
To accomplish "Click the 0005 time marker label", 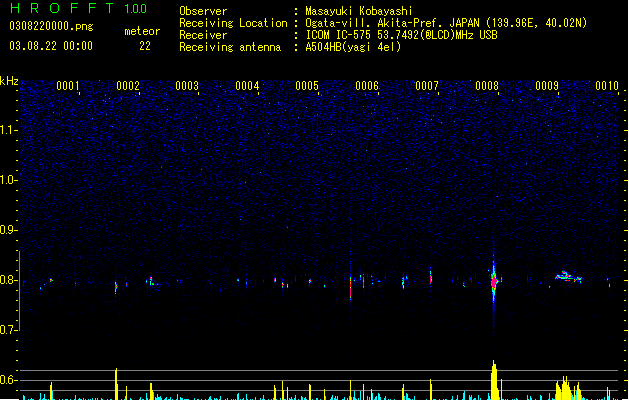I will coord(307,86).
